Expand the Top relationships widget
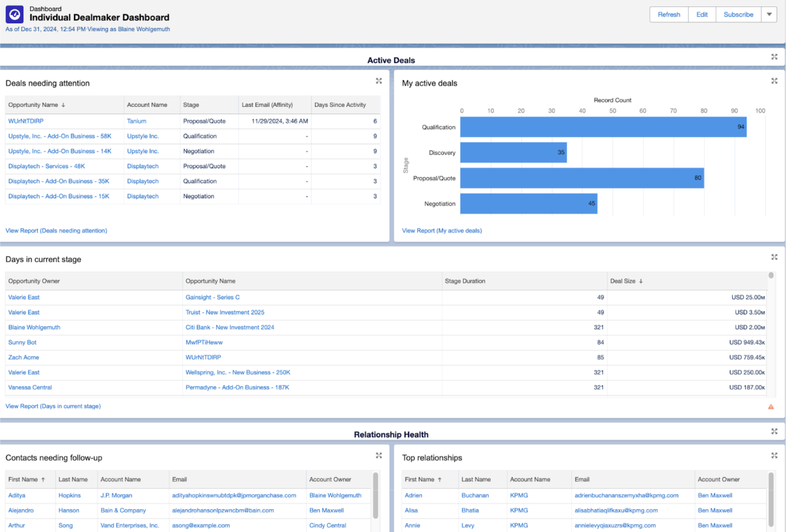Image resolution: width=786 pixels, height=532 pixels. (775, 455)
